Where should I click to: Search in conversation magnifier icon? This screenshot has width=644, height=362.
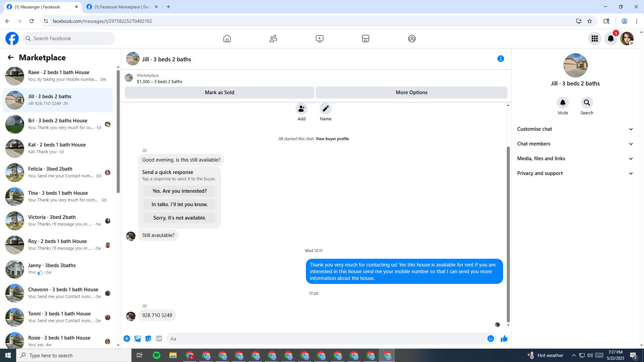[587, 103]
